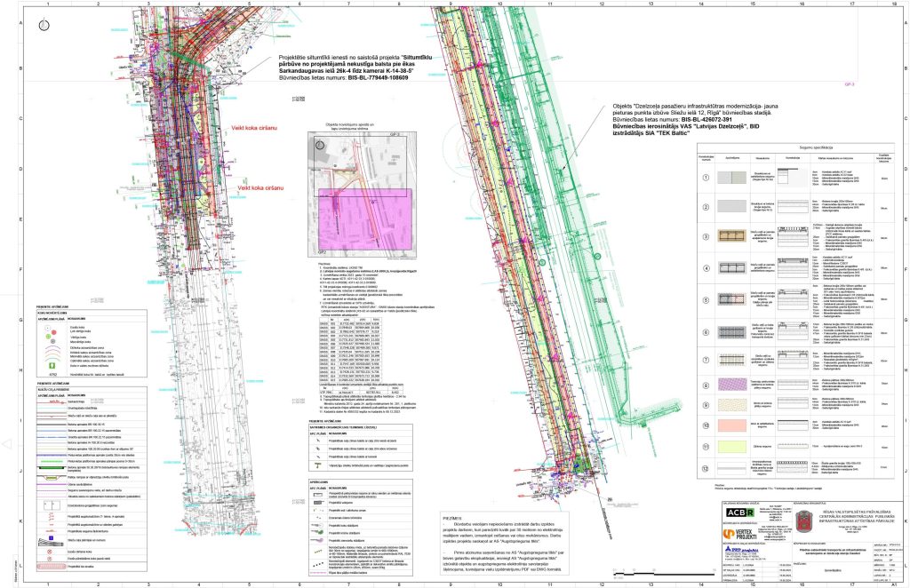Click circled number 5 in specification table
The height and width of the screenshot is (588, 910).
[x=709, y=298]
